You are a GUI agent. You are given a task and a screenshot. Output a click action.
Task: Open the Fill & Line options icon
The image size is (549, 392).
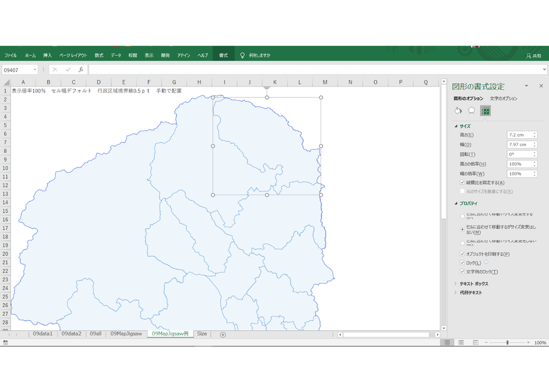coord(458,111)
